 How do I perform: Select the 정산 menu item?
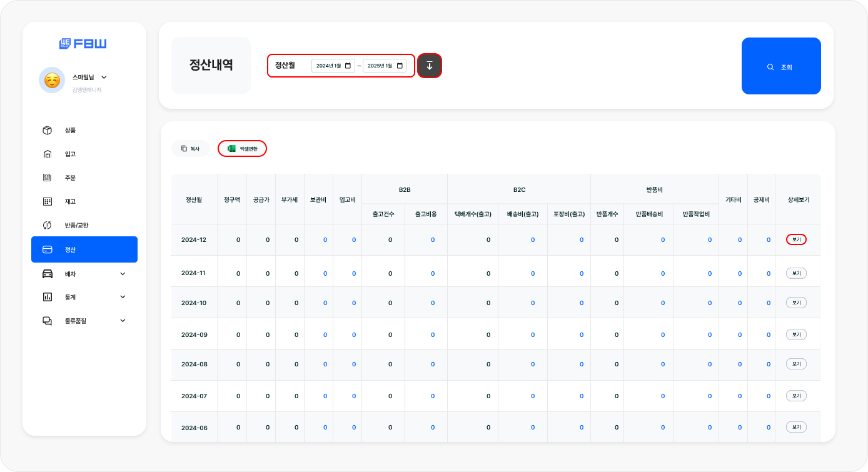coord(84,249)
